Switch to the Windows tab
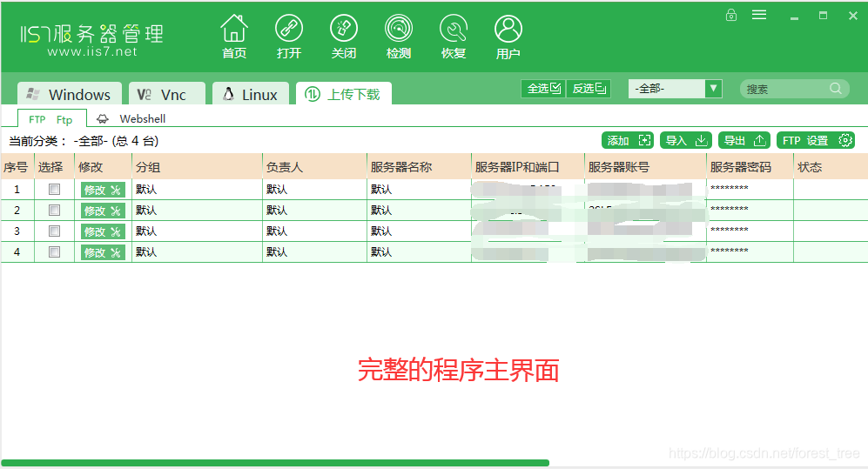The width and height of the screenshot is (868, 469). click(x=70, y=94)
